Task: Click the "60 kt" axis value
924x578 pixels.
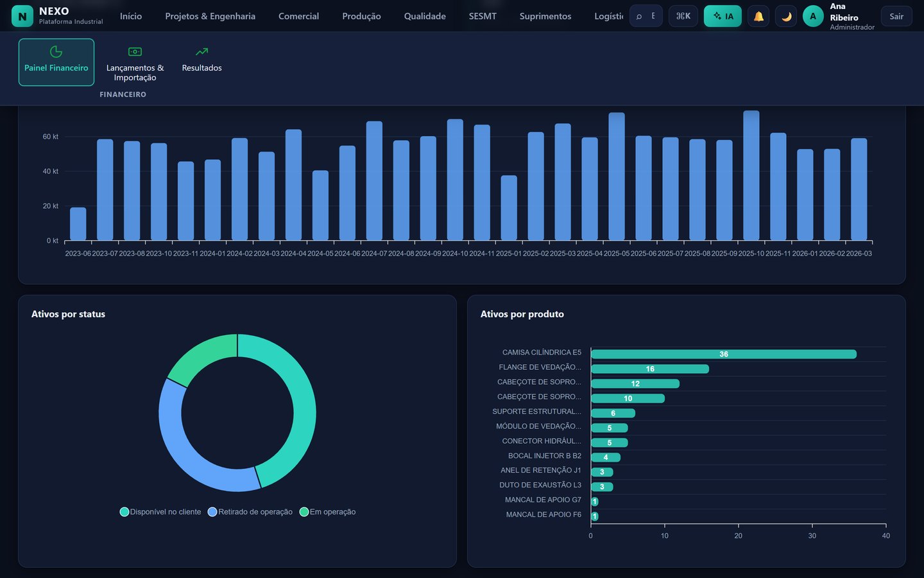Action: pos(50,137)
